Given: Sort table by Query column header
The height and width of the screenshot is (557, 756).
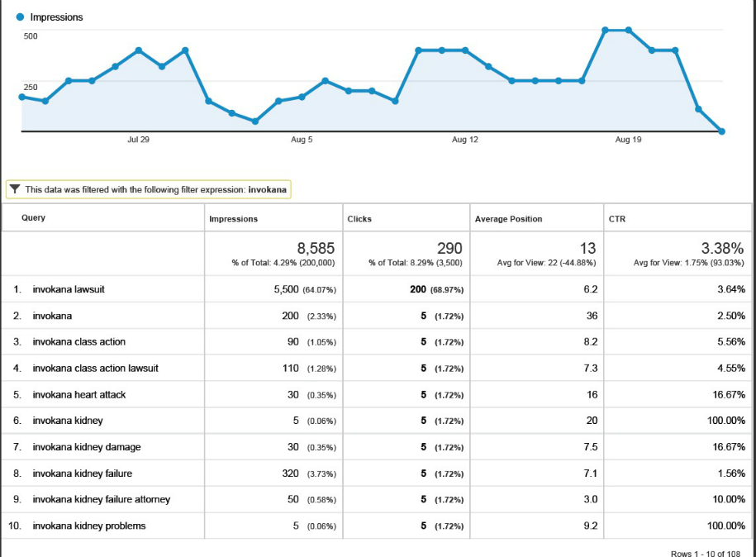Looking at the screenshot, I should click(x=33, y=217).
